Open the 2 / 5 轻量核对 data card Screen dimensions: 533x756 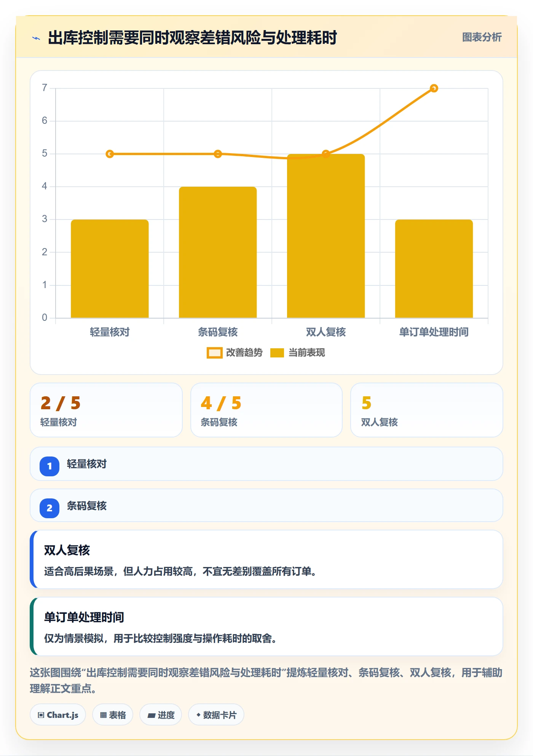(x=106, y=410)
